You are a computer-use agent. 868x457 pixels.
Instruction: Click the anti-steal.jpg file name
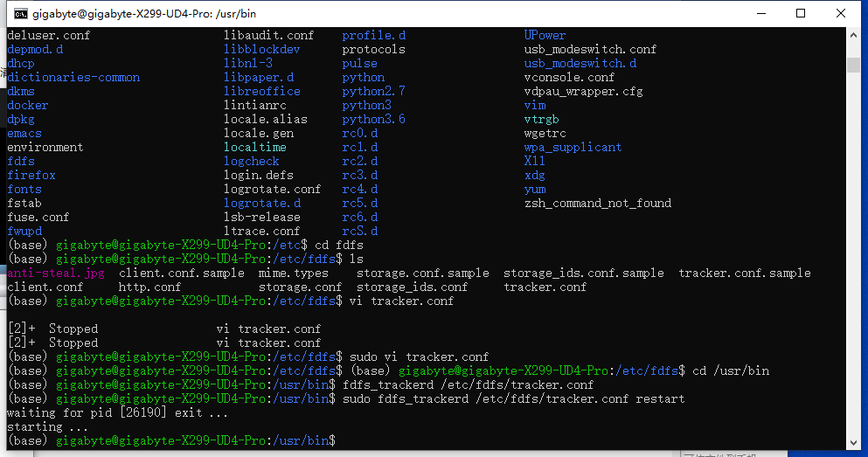(x=56, y=273)
